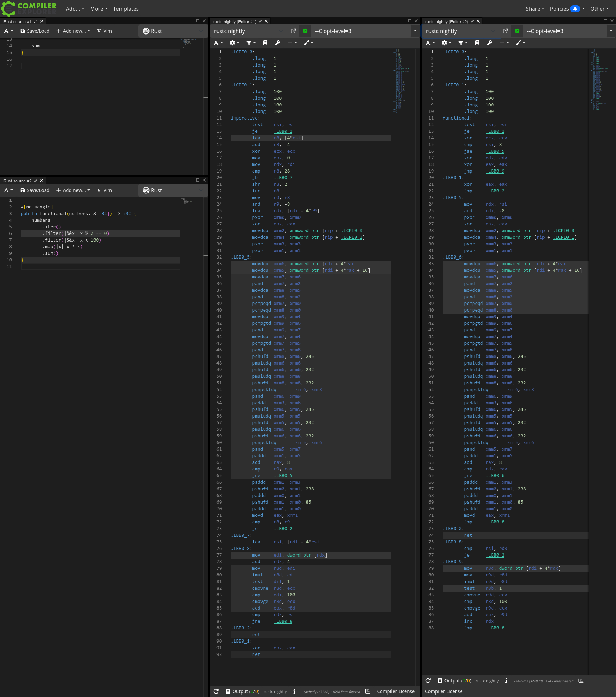The width and height of the screenshot is (616, 697).
Task: Show compiler info icon in Editor #1 pane footer
Action: tap(294, 691)
